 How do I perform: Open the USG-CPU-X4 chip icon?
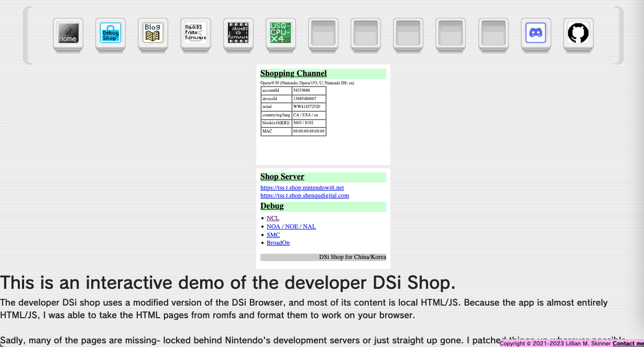pyautogui.click(x=281, y=34)
